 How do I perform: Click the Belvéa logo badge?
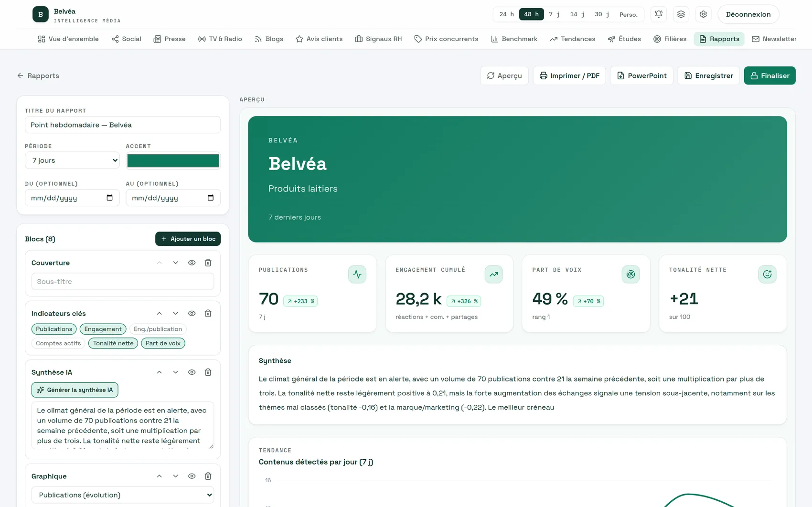coord(41,14)
